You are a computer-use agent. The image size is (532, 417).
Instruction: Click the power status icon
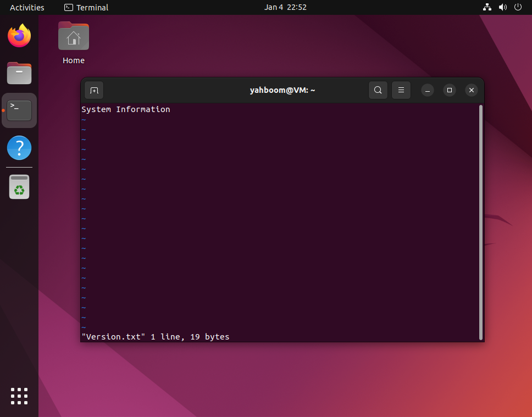(x=517, y=7)
